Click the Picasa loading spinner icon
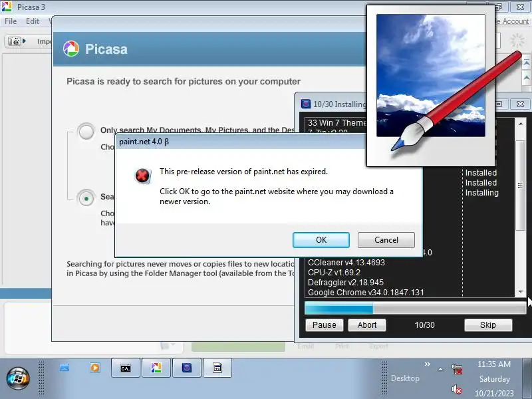Screen dimensions: 532x399 pos(517,41)
